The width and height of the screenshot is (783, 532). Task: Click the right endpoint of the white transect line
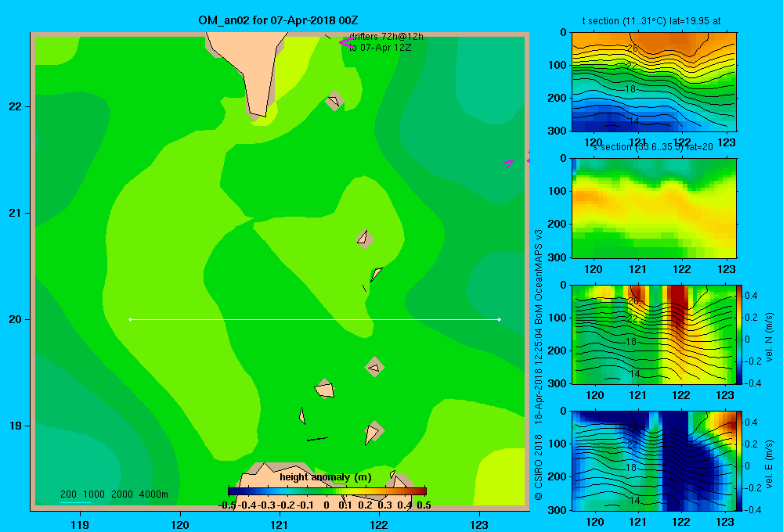500,319
